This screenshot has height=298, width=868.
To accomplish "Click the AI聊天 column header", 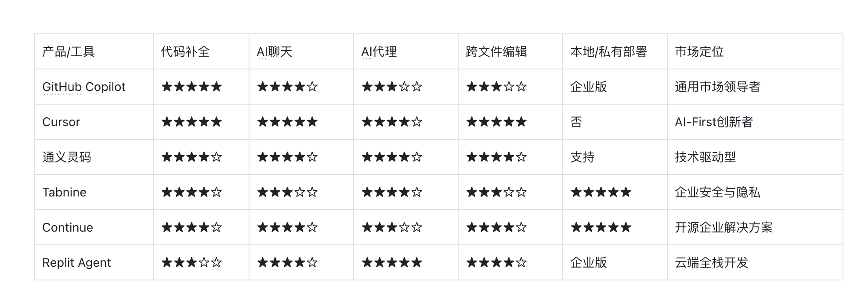I will 274,52.
